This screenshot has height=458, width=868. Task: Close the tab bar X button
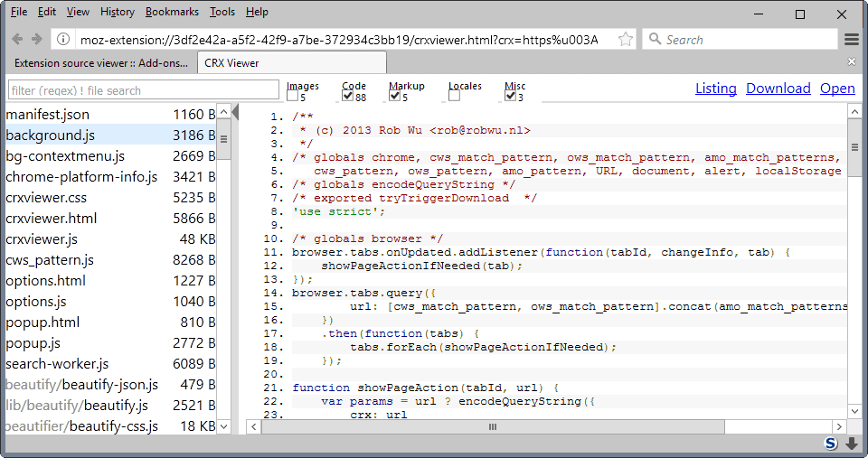(x=852, y=62)
